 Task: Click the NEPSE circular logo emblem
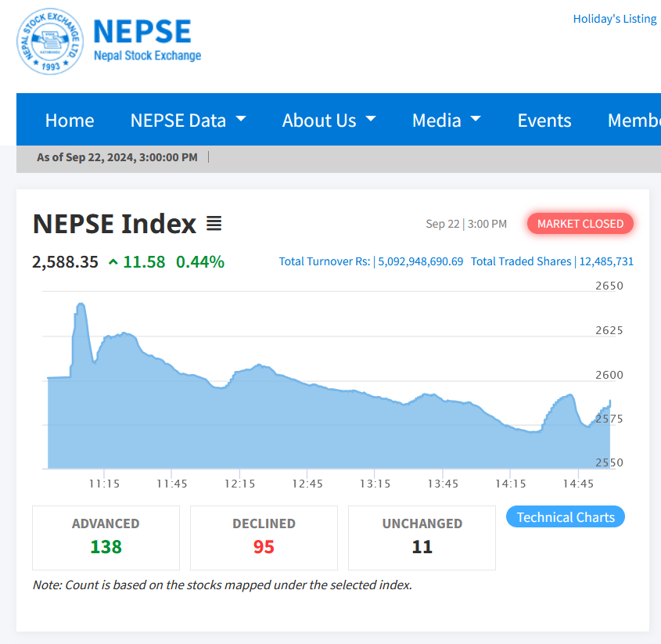49,41
